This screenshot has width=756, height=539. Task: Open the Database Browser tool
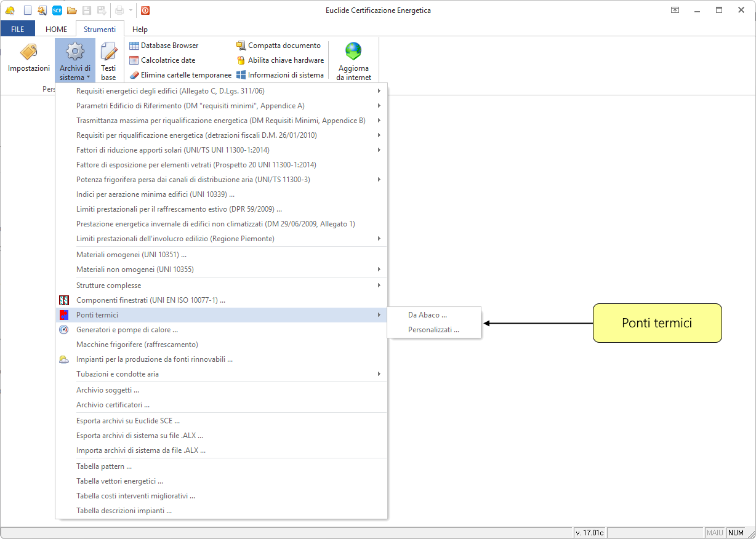coord(164,46)
